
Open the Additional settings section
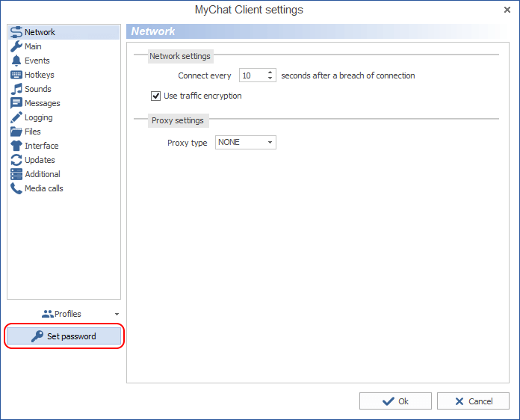pyautogui.click(x=42, y=174)
